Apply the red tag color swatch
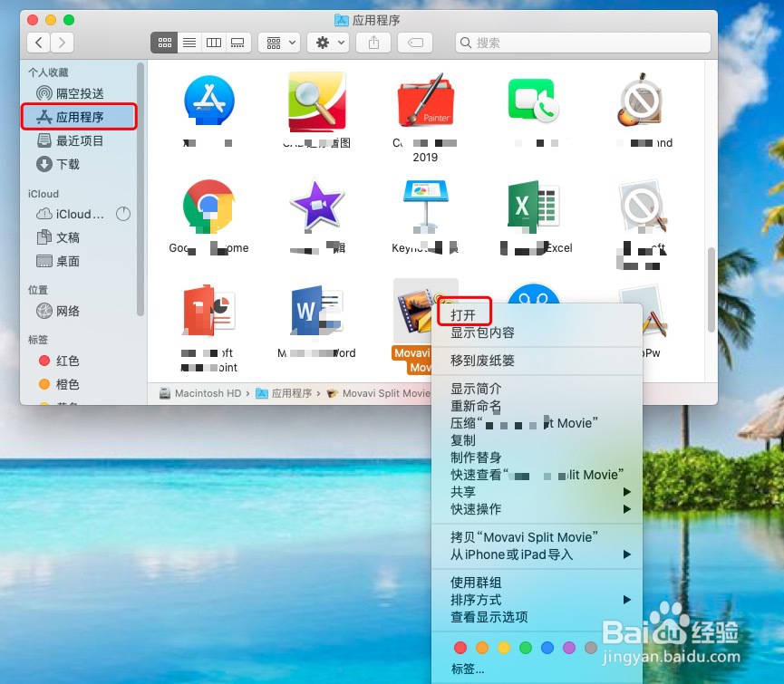This screenshot has width=784, height=684. [460, 648]
